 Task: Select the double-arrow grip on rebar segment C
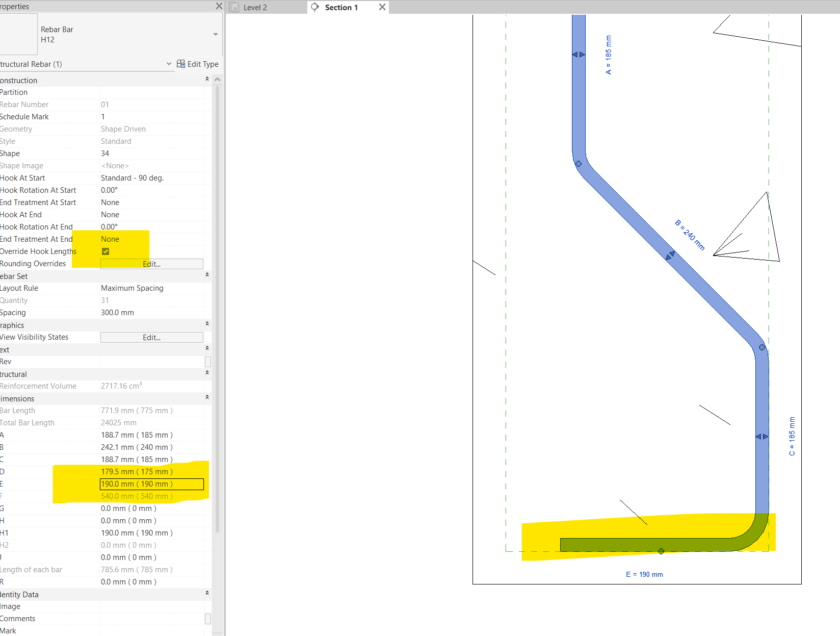coord(763,437)
